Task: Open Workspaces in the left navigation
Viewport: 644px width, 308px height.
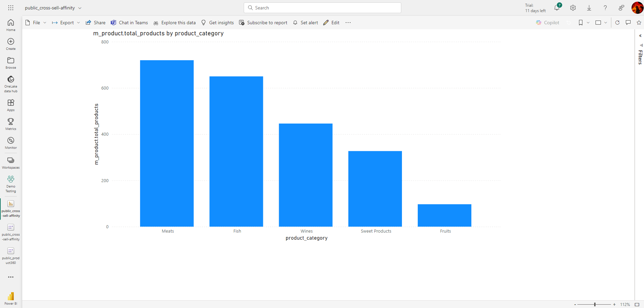Action: click(x=11, y=163)
